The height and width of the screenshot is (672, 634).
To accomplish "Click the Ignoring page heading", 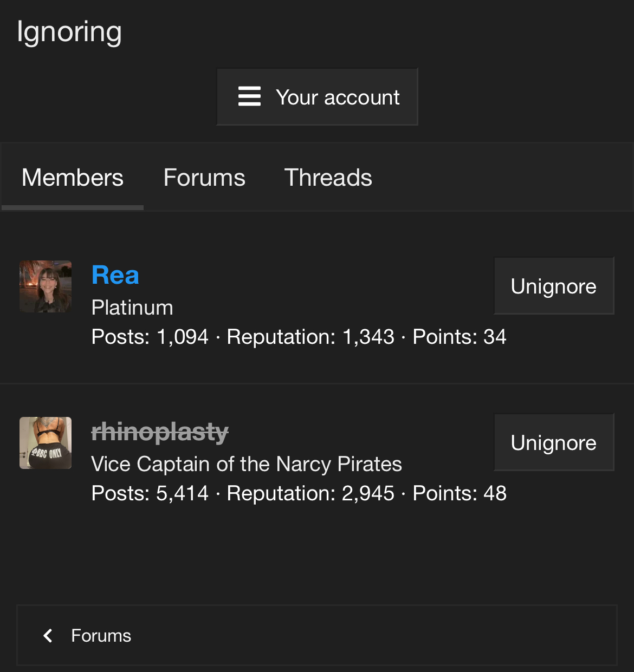I will 69,32.
